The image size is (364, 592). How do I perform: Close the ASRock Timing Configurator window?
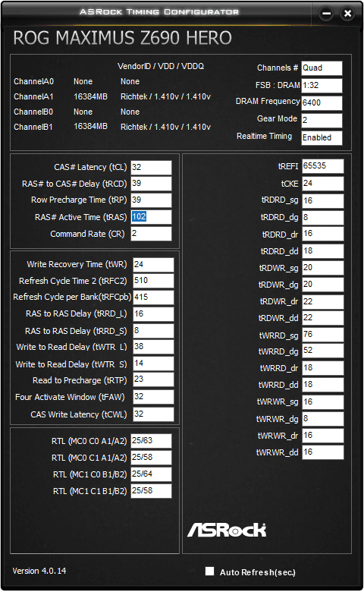coord(347,14)
